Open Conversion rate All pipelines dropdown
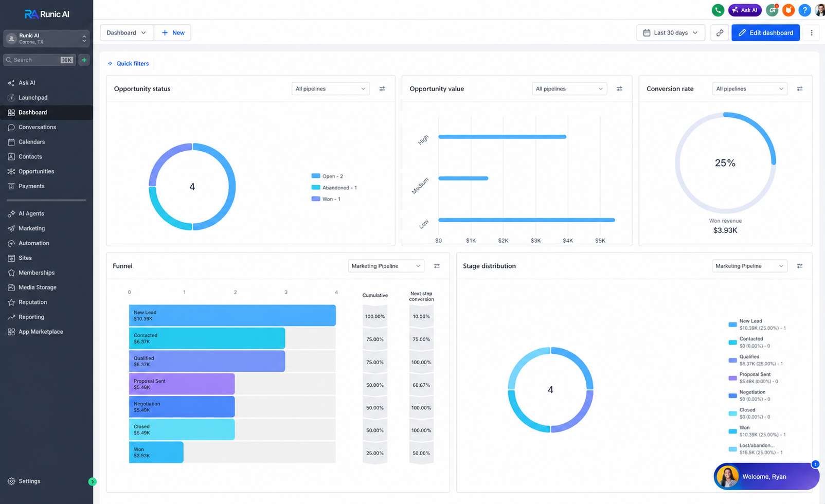The height and width of the screenshot is (504, 825). coord(749,88)
